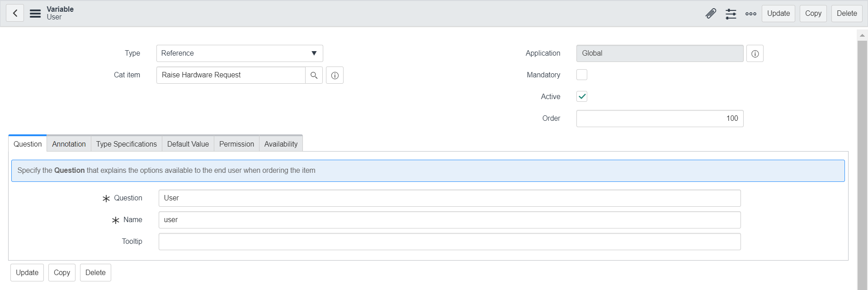Open the Type Specifications tab
This screenshot has height=290, width=868.
[127, 144]
